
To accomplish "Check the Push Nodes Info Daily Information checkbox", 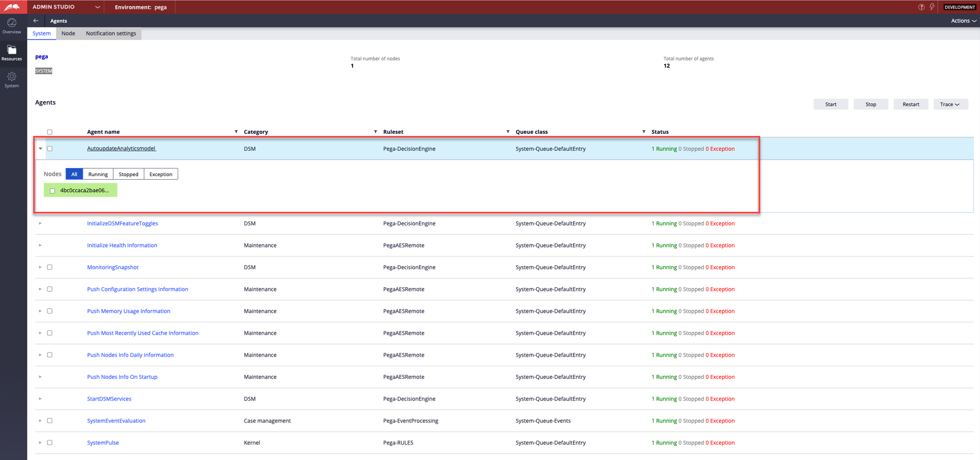I will click(x=50, y=355).
